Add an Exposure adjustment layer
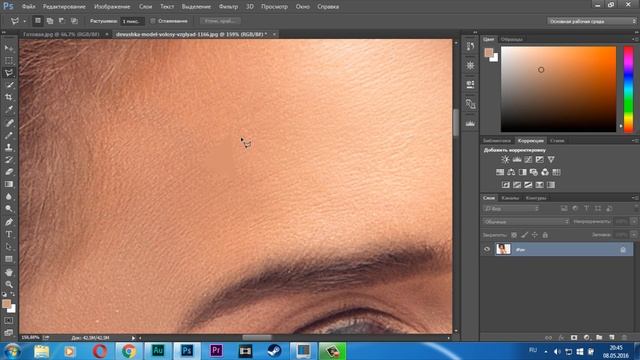 [x=540, y=160]
